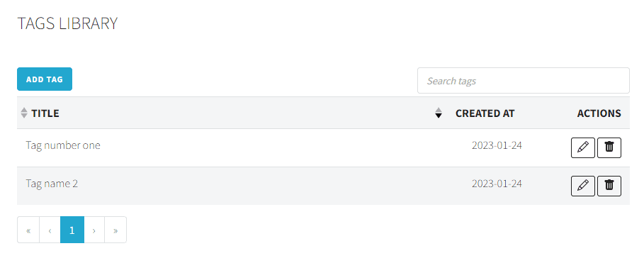Image resolution: width=644 pixels, height=263 pixels.
Task: Click the date of 'Tag number one'
Action: 497,145
